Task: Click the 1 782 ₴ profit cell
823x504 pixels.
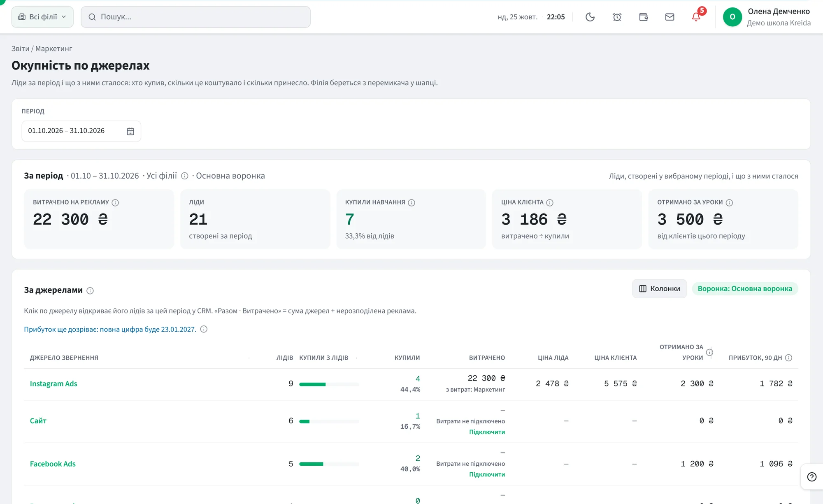Action: 776,383
